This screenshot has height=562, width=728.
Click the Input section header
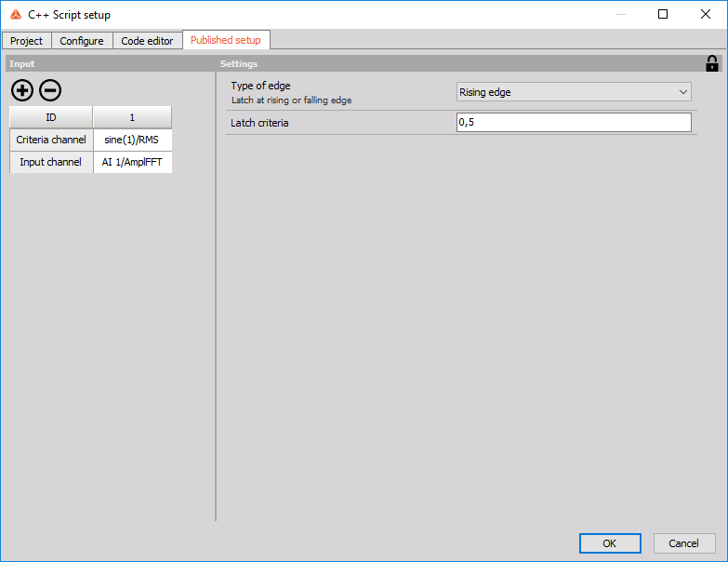coord(21,63)
